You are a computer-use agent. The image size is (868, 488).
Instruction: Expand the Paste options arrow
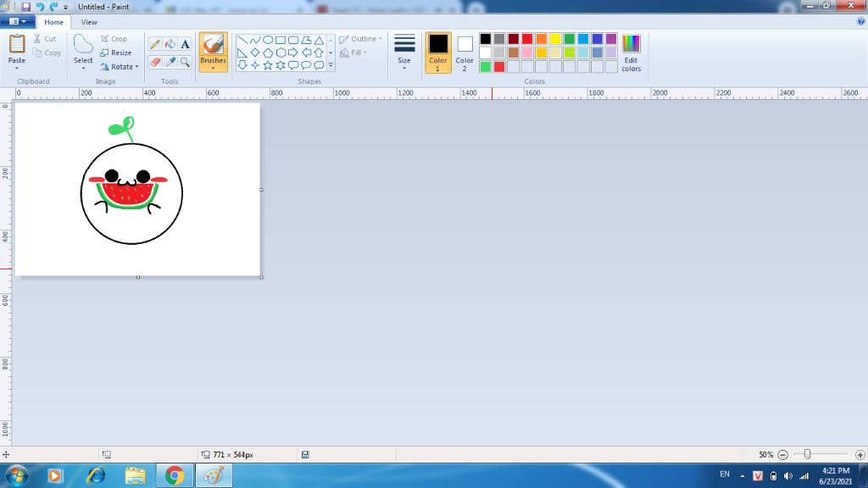17,68
